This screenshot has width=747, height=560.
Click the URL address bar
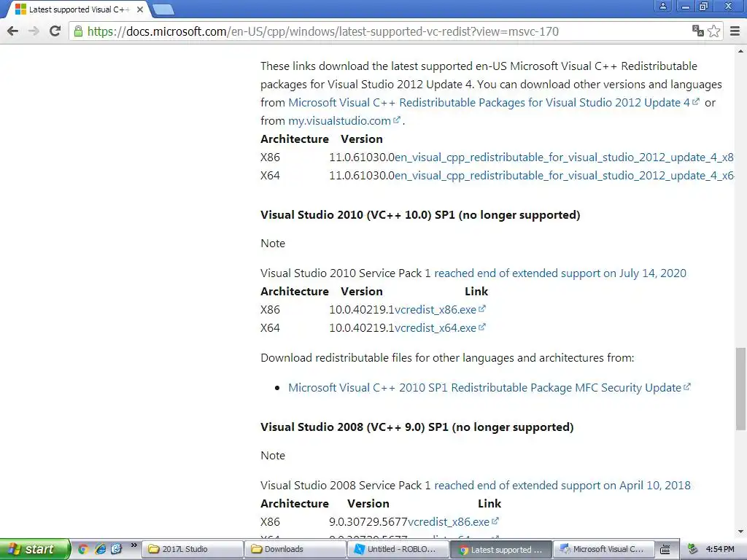tap(381, 31)
